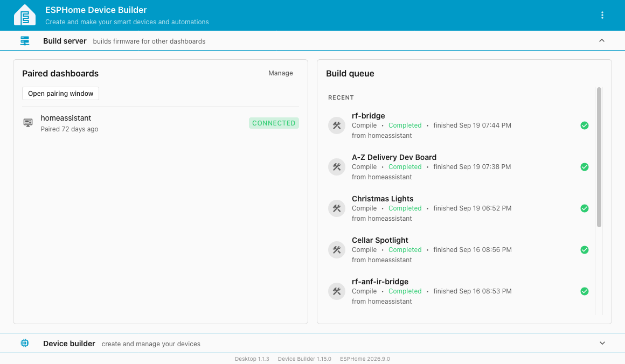Click the green checkmark for rf-bridge

click(585, 125)
